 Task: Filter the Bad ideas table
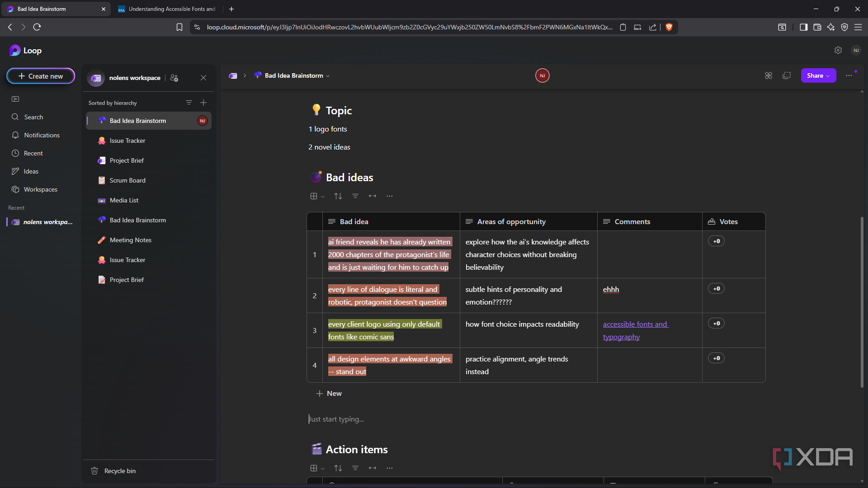355,196
